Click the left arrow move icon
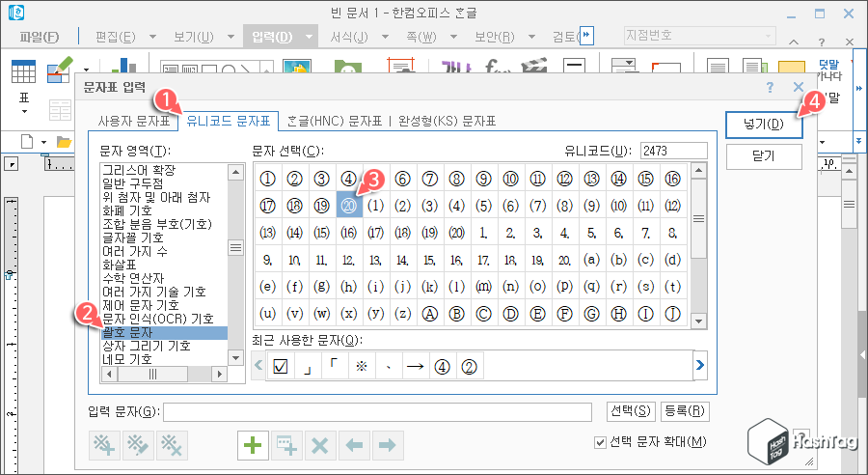868x475 pixels. (354, 445)
